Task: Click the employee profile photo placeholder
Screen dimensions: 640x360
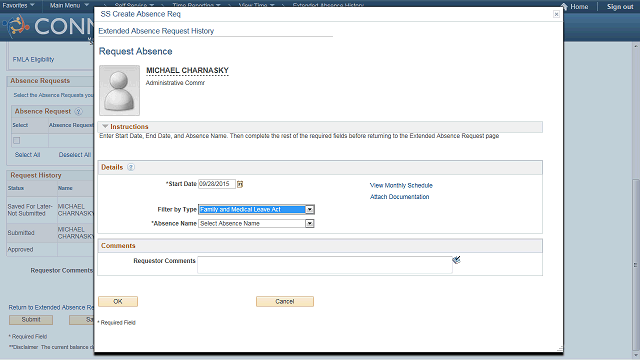Action: [x=119, y=90]
